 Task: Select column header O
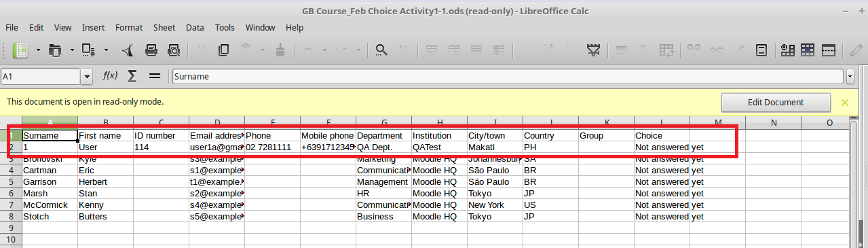829,123
